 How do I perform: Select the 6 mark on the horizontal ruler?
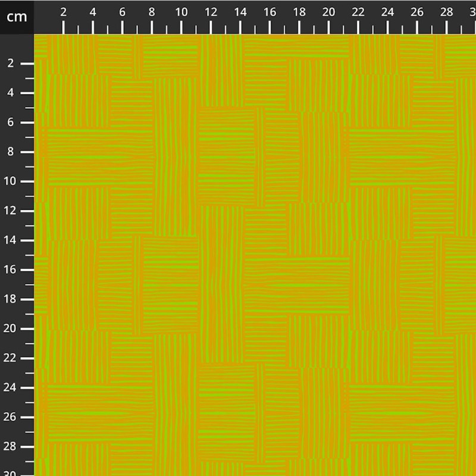[123, 13]
